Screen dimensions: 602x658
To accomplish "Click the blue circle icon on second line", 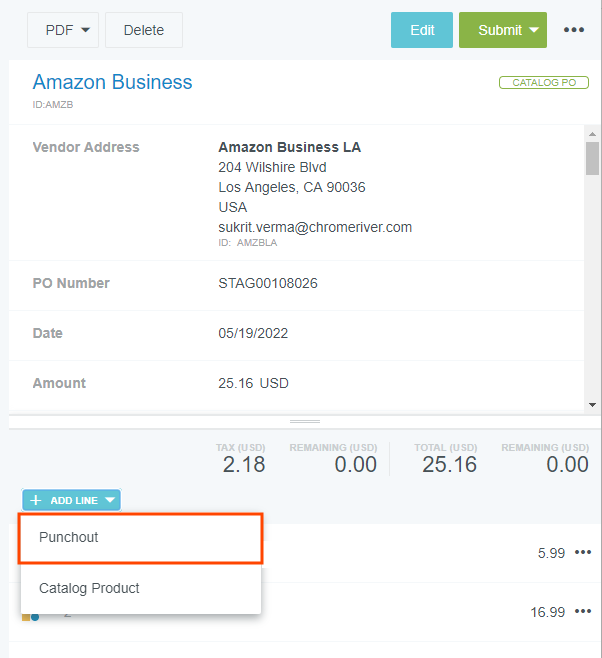I will (x=35, y=617).
